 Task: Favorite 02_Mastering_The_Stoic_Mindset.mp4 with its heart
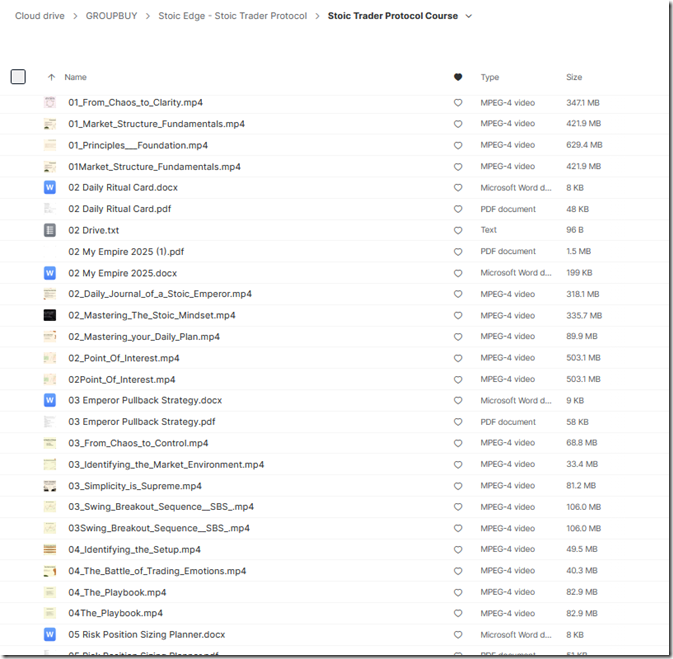click(458, 315)
